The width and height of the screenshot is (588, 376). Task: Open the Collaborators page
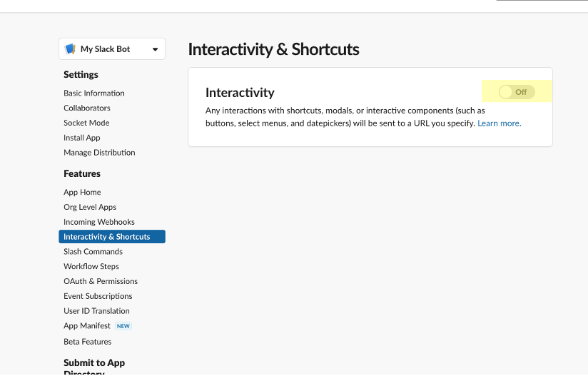click(86, 108)
